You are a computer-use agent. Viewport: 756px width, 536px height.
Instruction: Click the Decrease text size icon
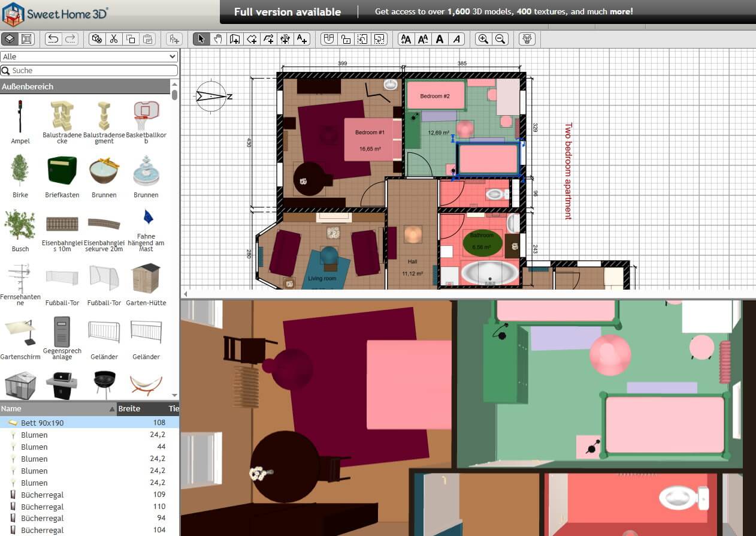[x=423, y=39]
